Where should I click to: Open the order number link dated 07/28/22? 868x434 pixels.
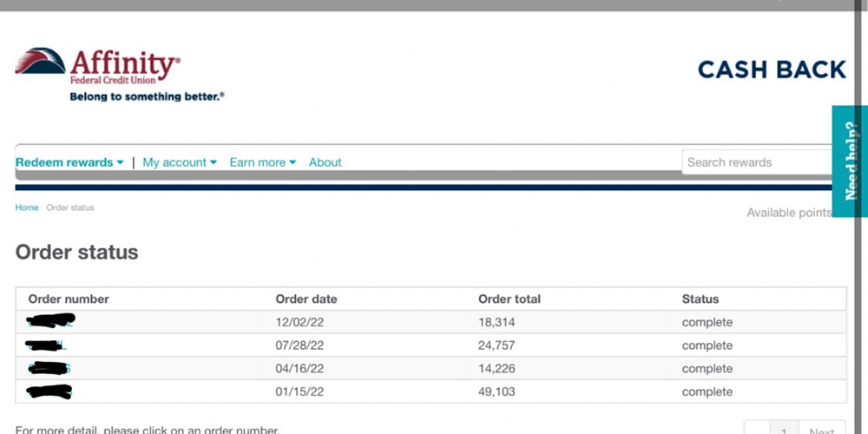(x=47, y=345)
